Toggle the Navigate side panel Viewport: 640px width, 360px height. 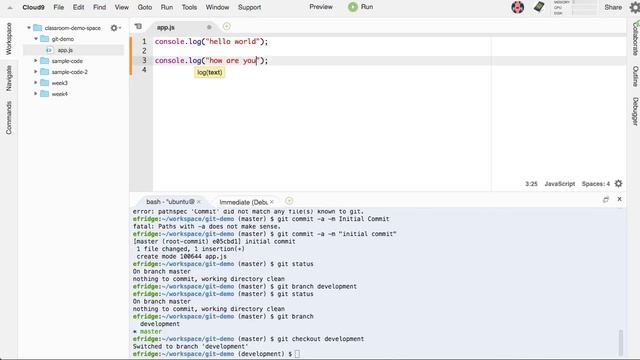pos(9,78)
